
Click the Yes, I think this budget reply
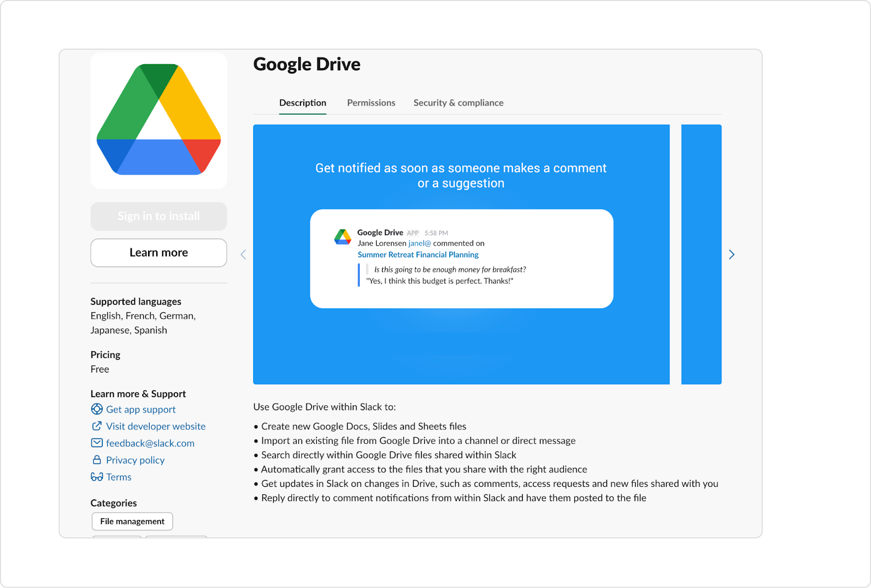coord(440,281)
